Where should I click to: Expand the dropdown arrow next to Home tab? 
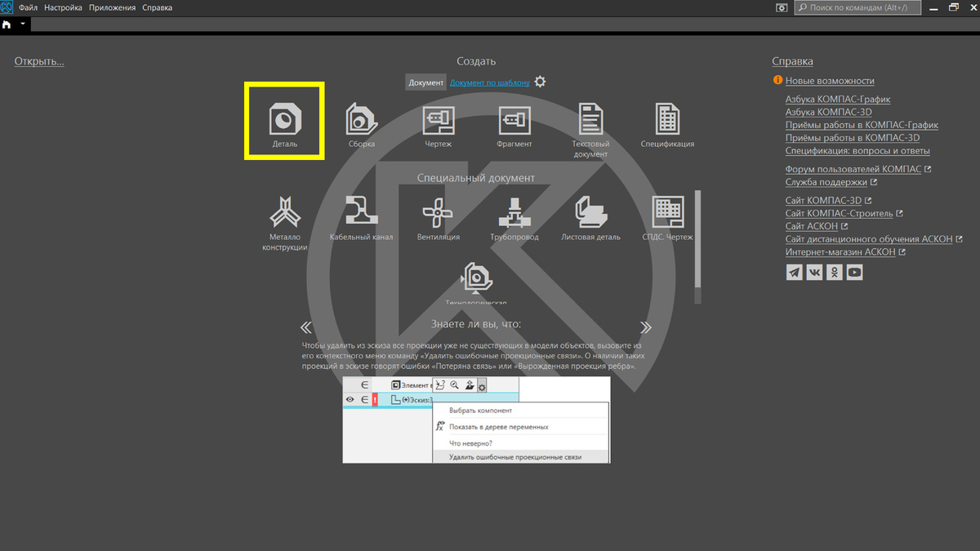click(23, 24)
